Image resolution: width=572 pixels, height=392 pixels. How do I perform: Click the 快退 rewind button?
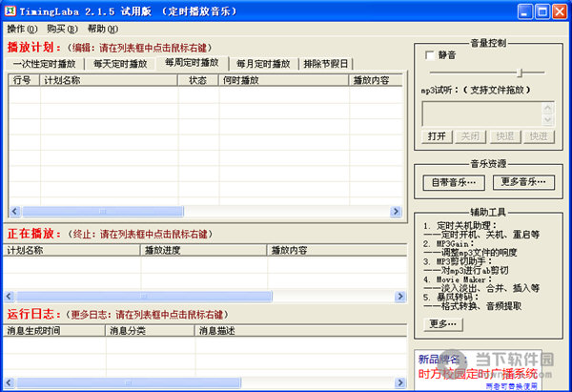[x=505, y=136]
